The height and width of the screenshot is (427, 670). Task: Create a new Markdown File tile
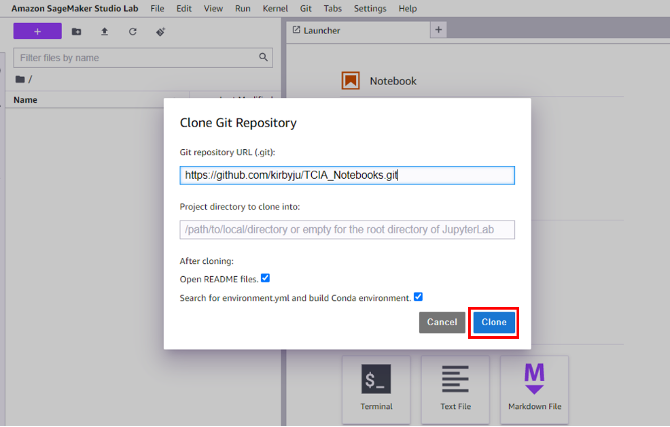click(534, 389)
